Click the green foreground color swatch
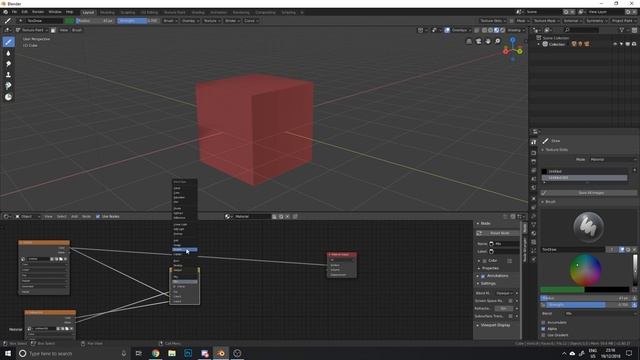 click(562, 289)
